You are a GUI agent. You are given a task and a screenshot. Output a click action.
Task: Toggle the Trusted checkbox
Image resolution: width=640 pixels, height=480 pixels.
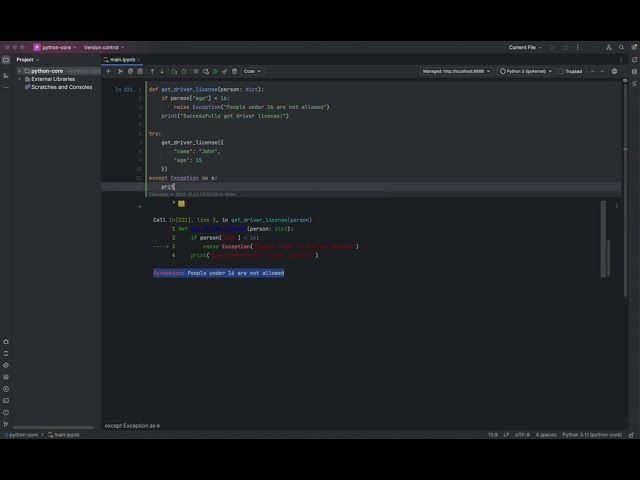tap(561, 71)
